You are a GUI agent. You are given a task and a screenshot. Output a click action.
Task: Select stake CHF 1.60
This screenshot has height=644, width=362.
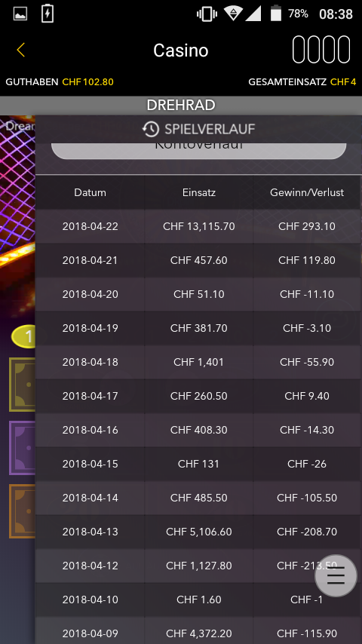coord(199,600)
